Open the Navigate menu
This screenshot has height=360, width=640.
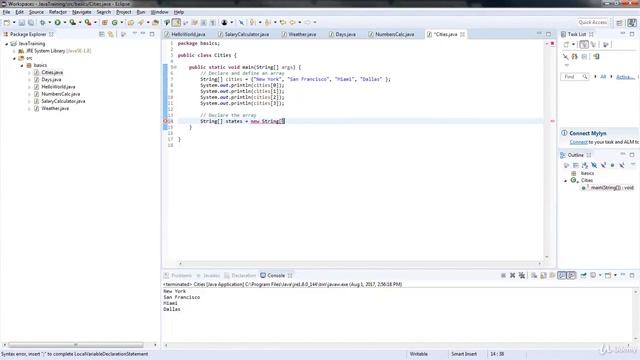click(x=82, y=12)
